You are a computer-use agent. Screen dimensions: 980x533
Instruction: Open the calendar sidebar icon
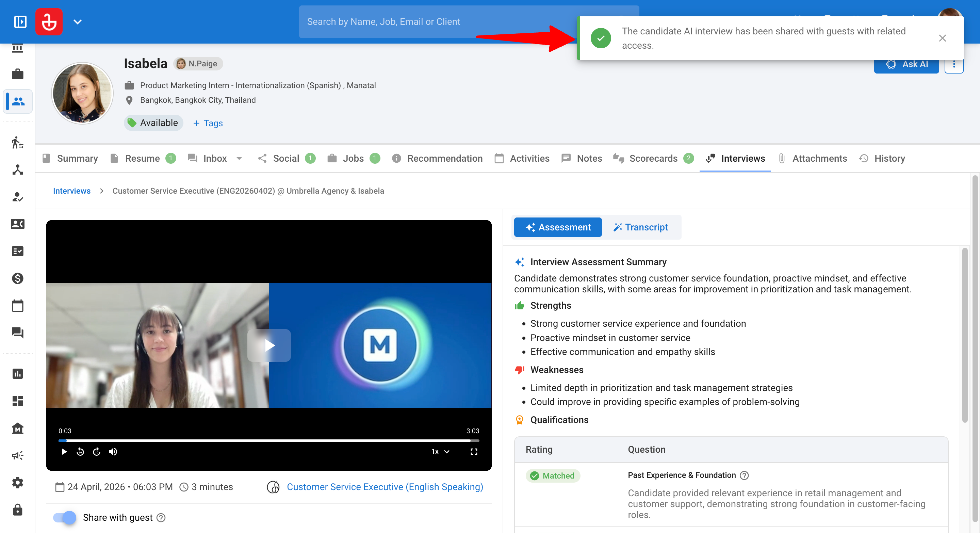click(17, 306)
